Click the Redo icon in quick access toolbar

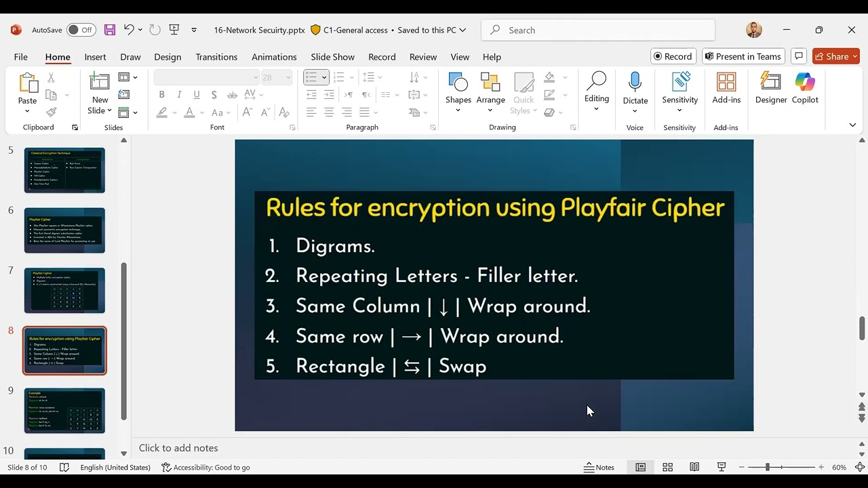click(155, 30)
